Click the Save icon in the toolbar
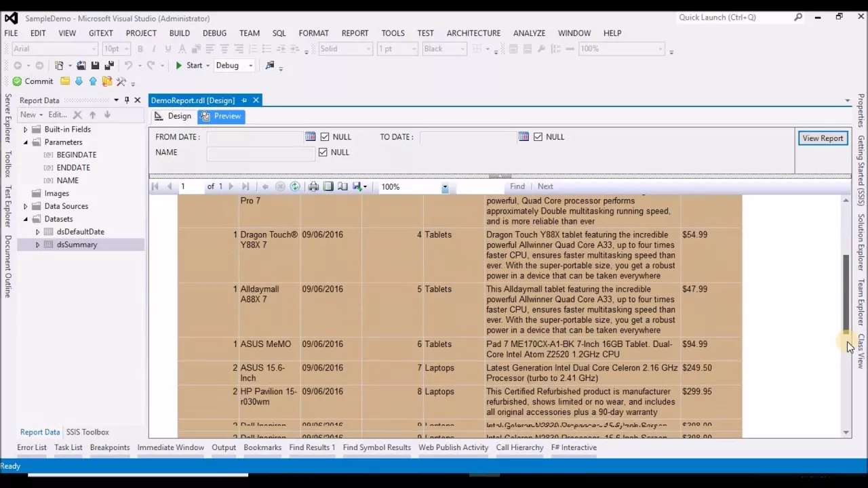Viewport: 868px width, 488px height. [x=95, y=66]
